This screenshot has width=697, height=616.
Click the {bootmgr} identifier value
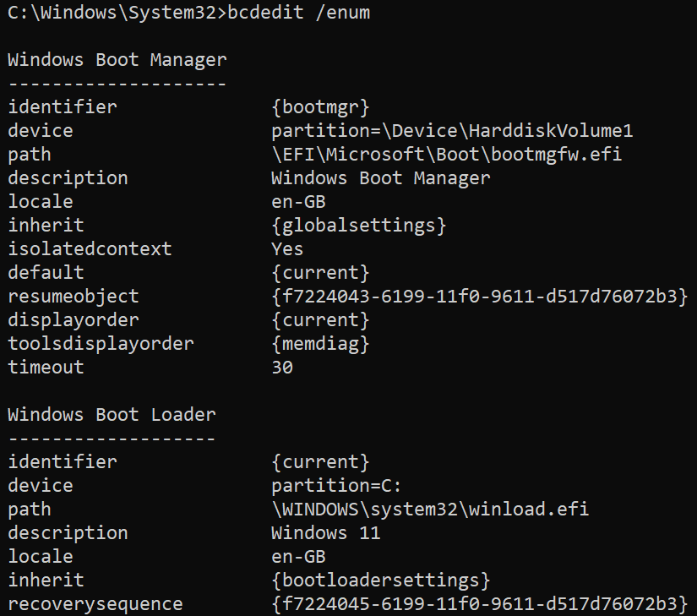[x=320, y=107]
